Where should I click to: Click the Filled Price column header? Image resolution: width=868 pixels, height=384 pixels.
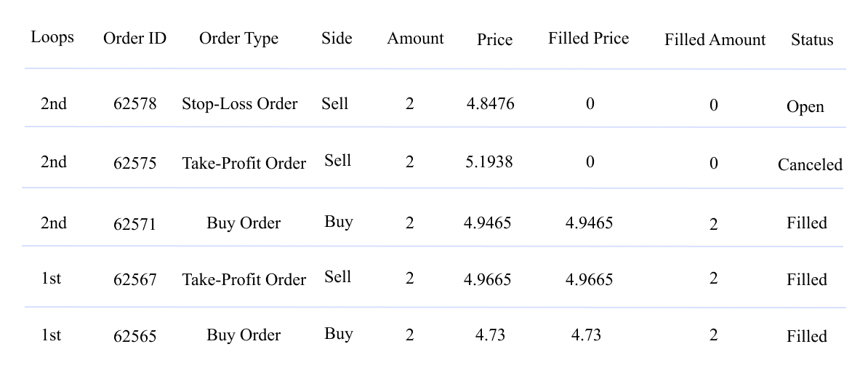(588, 39)
